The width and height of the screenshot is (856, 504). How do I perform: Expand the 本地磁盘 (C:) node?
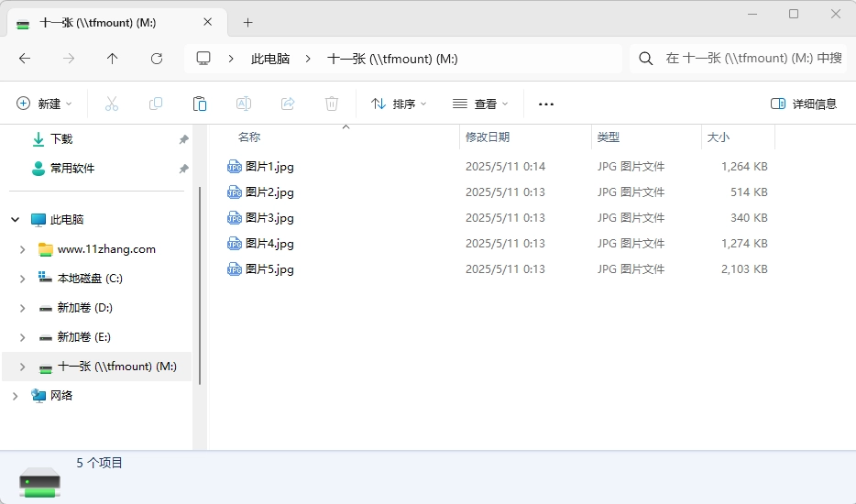coord(22,279)
